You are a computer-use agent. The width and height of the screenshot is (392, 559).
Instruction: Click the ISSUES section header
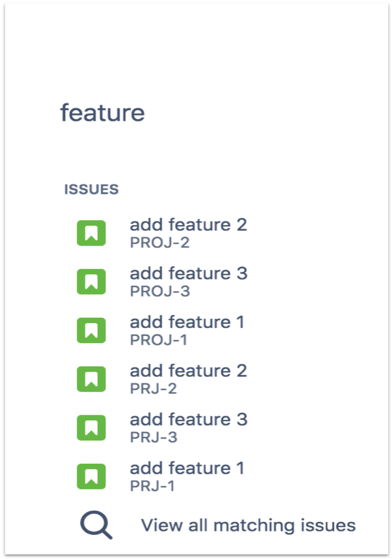(x=91, y=189)
